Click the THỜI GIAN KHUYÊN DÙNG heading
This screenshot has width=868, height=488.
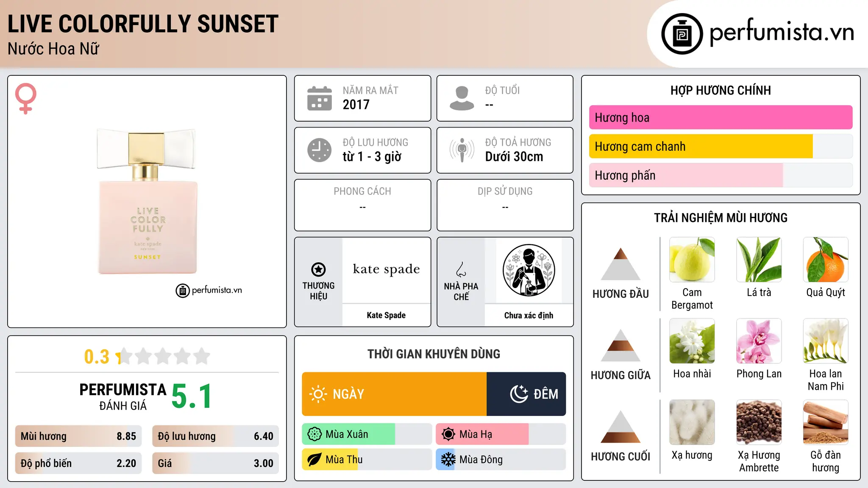pos(434,354)
